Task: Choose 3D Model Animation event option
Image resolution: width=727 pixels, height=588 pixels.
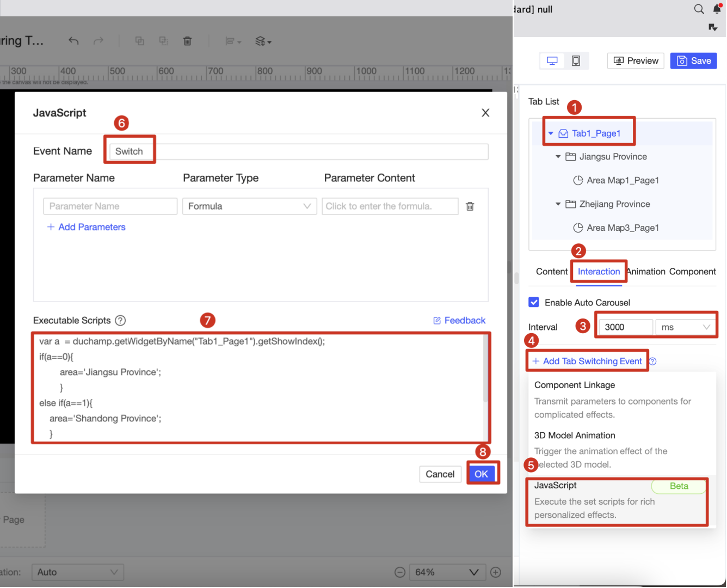Action: click(622, 450)
